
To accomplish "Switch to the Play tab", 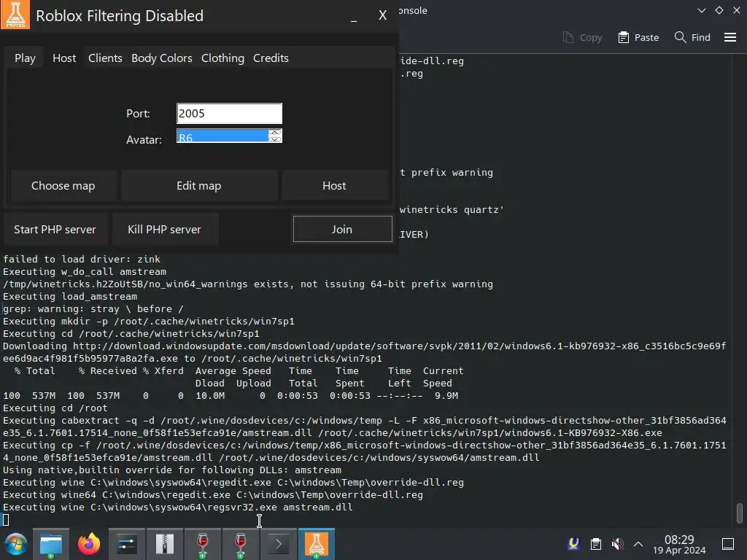I will pos(26,58).
